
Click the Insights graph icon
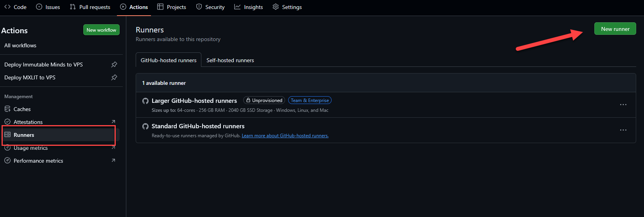[x=237, y=7]
